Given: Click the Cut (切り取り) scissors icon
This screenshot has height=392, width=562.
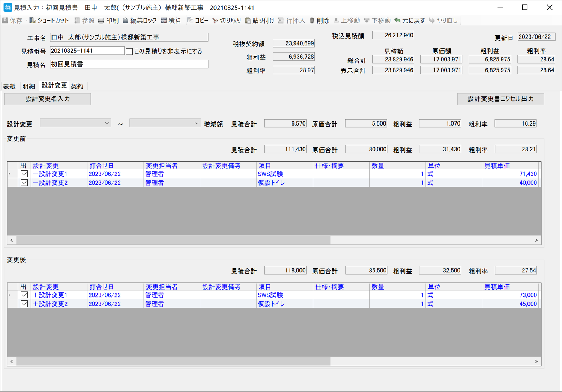Looking at the screenshot, I should click(215, 21).
